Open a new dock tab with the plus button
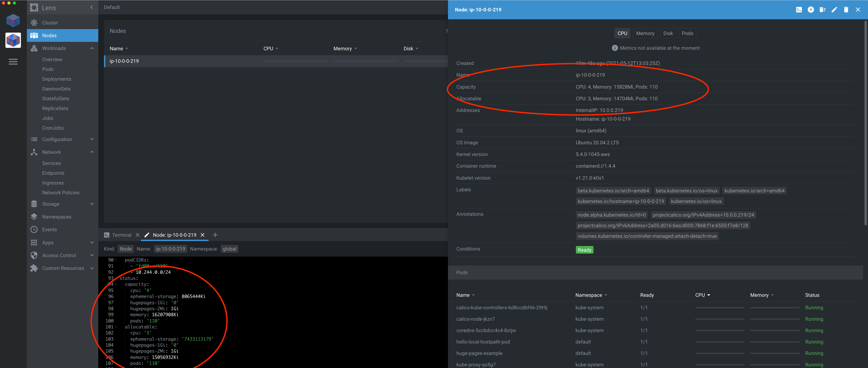The image size is (868, 368). pos(215,235)
